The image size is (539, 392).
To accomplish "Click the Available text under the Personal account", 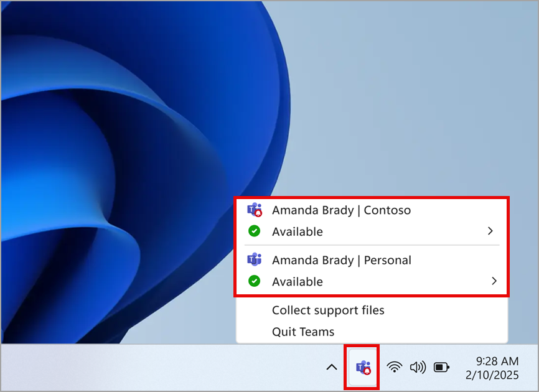I will [x=298, y=282].
